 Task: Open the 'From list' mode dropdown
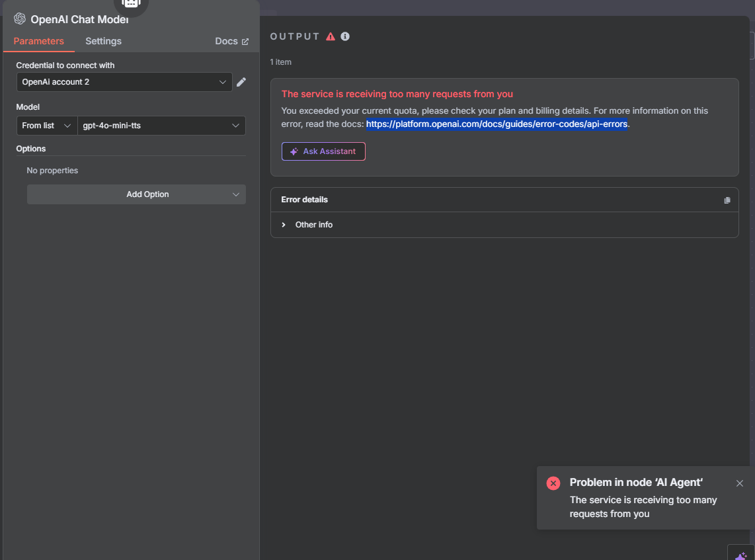pyautogui.click(x=47, y=126)
